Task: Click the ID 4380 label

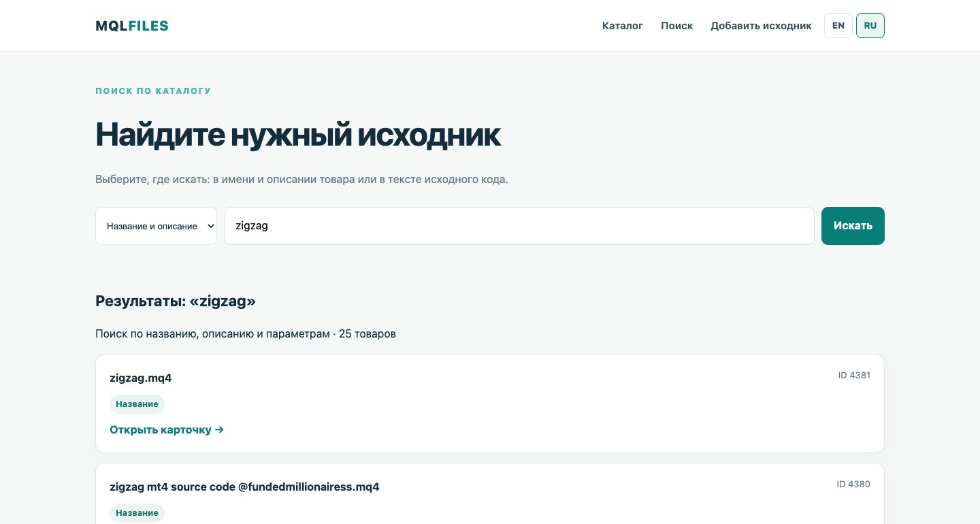Action: (853, 484)
